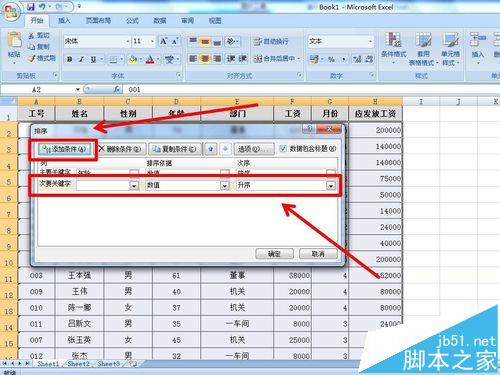
Task: Open the Page Layout ribbon tab
Action: click(x=98, y=21)
